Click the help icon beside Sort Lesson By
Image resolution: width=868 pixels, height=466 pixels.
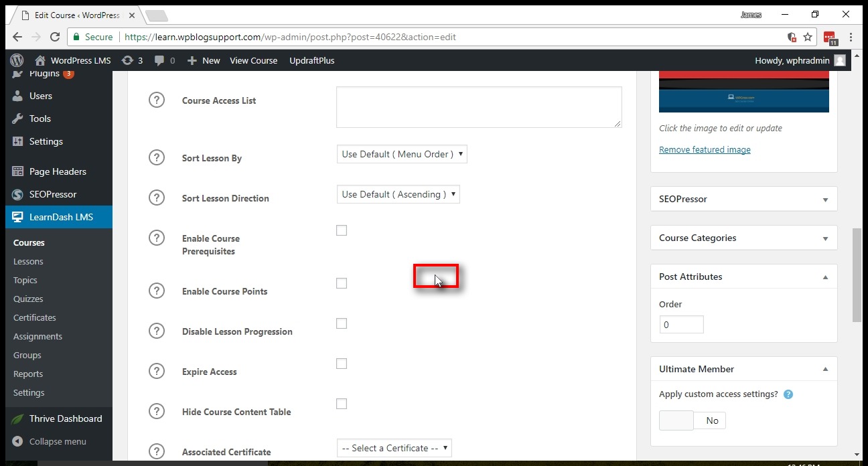(x=156, y=158)
